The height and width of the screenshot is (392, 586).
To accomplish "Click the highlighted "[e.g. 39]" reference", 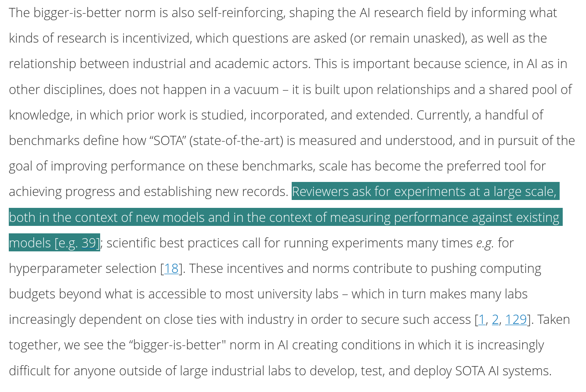I will click(x=77, y=243).
